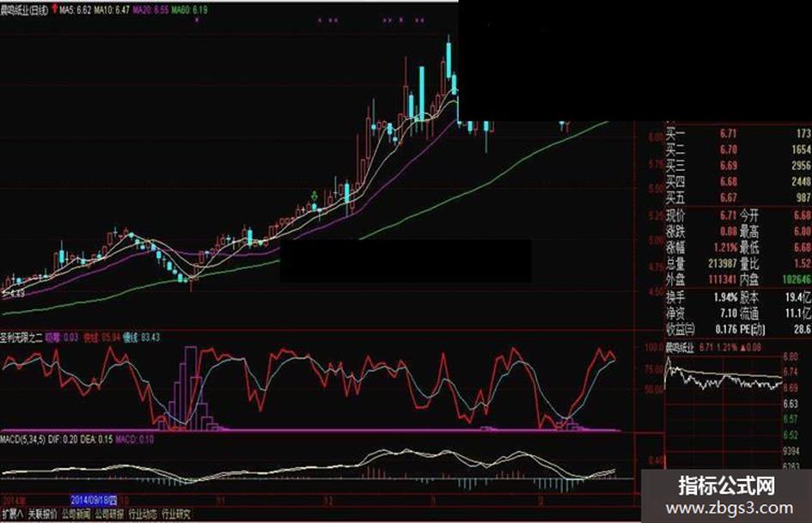Switch to the 公司新闻 tab
The height and width of the screenshot is (523, 812).
(x=76, y=514)
